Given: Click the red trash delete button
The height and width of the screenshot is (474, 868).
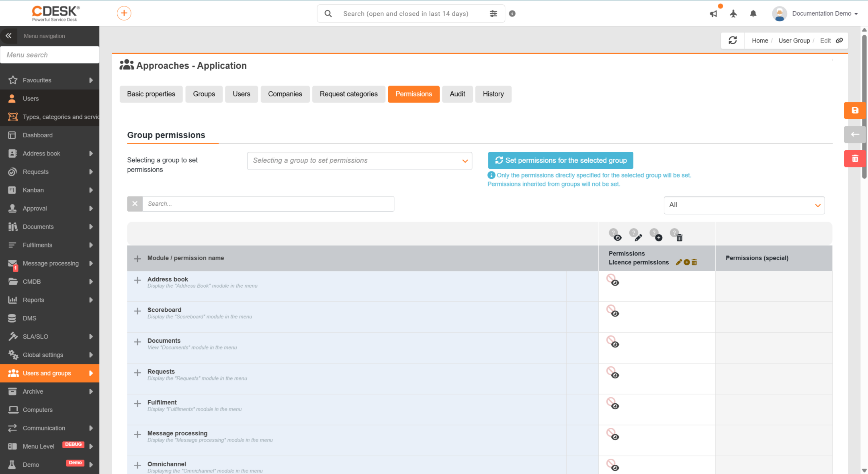Looking at the screenshot, I should click(x=855, y=159).
